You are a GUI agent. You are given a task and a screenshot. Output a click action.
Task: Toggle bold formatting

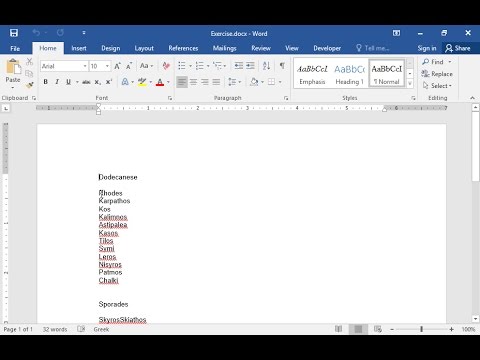46,82
